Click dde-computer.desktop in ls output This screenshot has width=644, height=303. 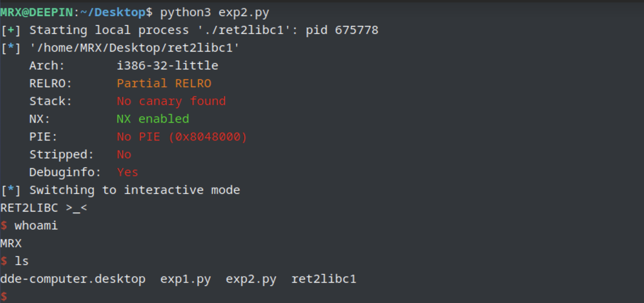(73, 279)
